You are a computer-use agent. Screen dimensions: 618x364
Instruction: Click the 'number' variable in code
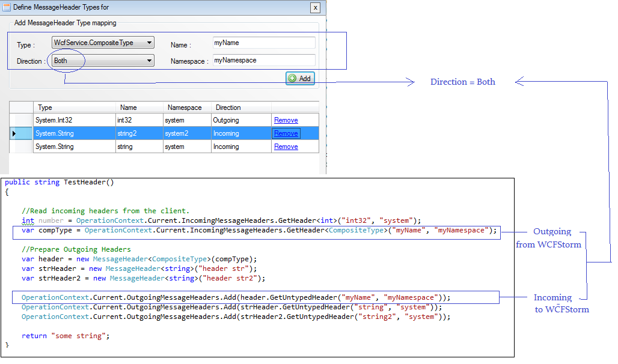pos(51,220)
